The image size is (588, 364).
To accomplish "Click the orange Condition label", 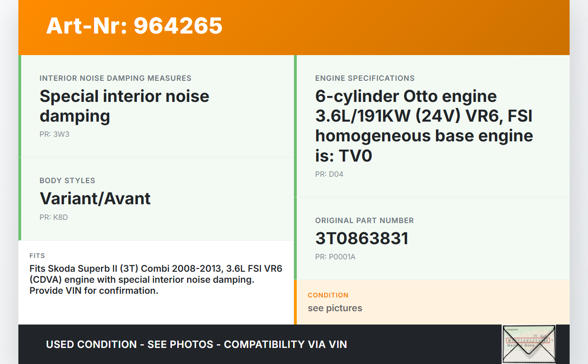I will click(x=328, y=295).
